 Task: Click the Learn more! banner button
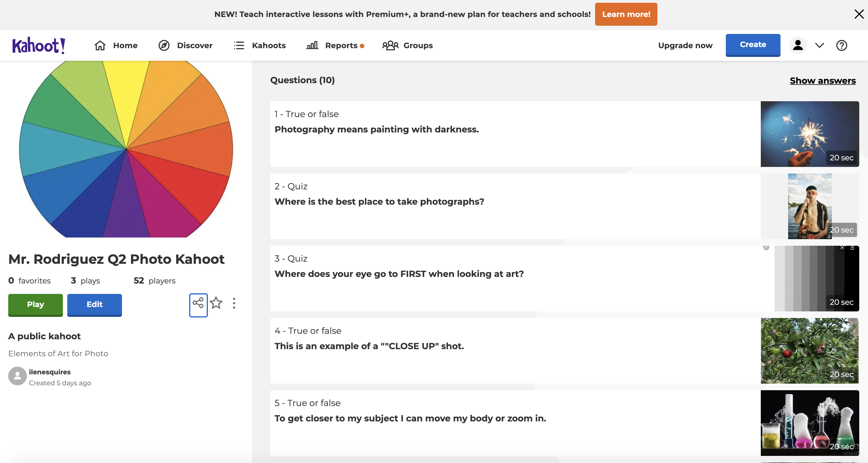626,14
